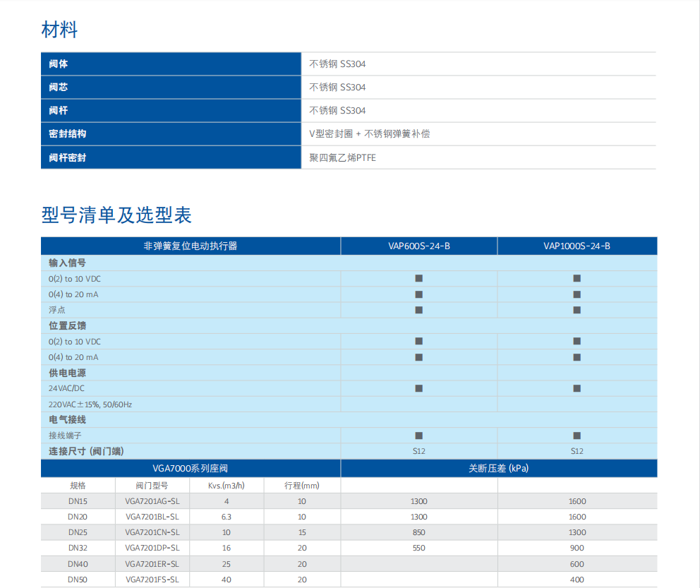Click the 材料 section heading
The width and height of the screenshot is (700, 588).
[59, 30]
